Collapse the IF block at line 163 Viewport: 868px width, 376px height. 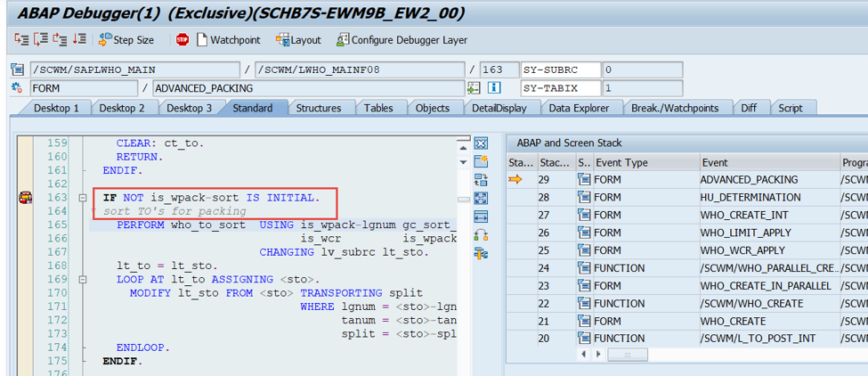(x=83, y=198)
